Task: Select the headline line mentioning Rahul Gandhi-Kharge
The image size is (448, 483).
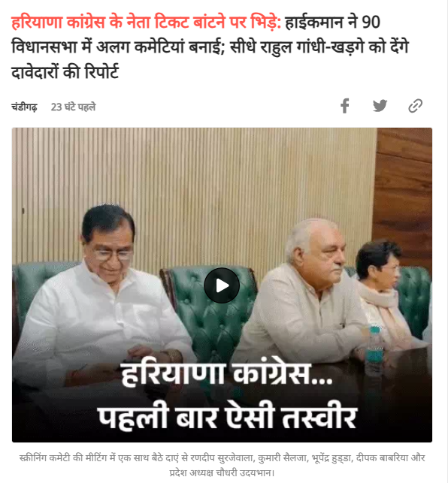Action: click(210, 47)
